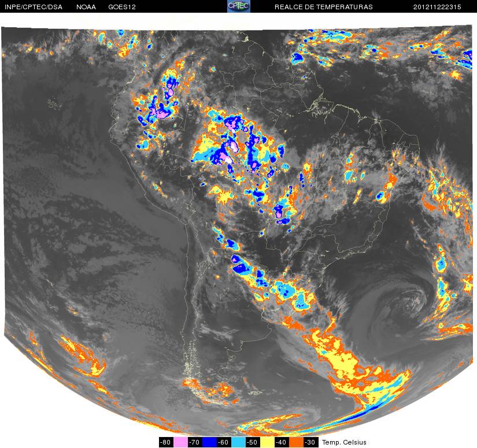Image resolution: width=477 pixels, height=448 pixels.
Task: Click the REALCE DE TEMPERATURAS title
Action: tap(324, 7)
